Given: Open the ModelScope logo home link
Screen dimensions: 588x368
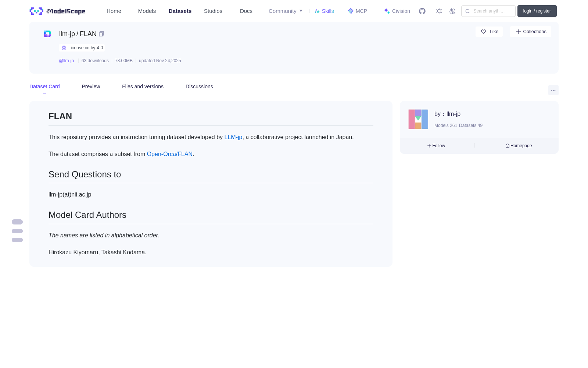Looking at the screenshot, I should click(57, 11).
